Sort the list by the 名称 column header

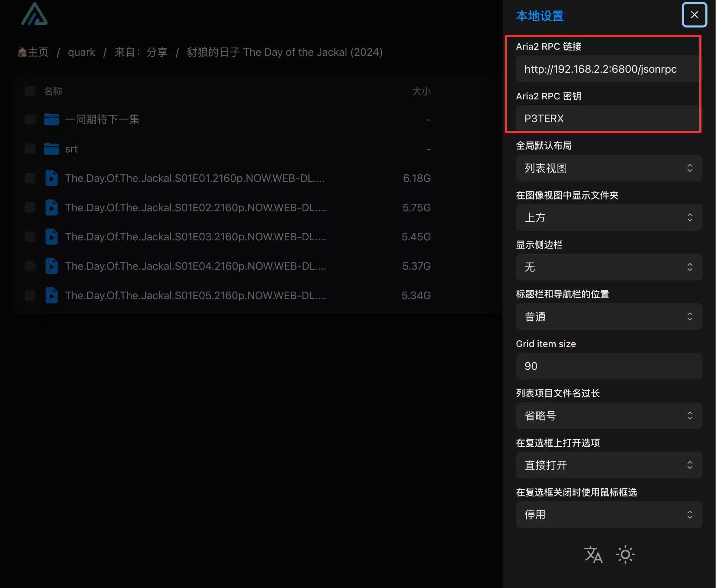click(x=53, y=91)
